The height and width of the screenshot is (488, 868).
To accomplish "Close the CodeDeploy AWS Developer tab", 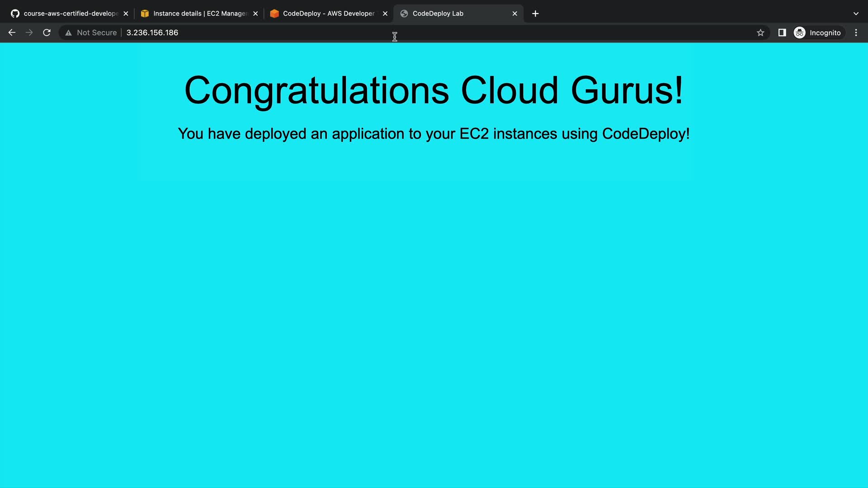I will click(x=385, y=14).
